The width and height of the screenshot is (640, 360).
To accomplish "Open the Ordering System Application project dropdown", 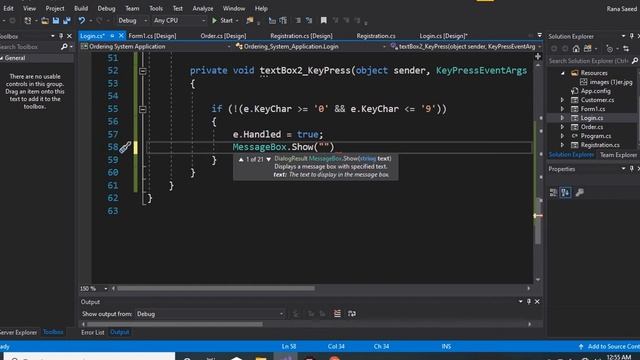I will tap(156, 47).
